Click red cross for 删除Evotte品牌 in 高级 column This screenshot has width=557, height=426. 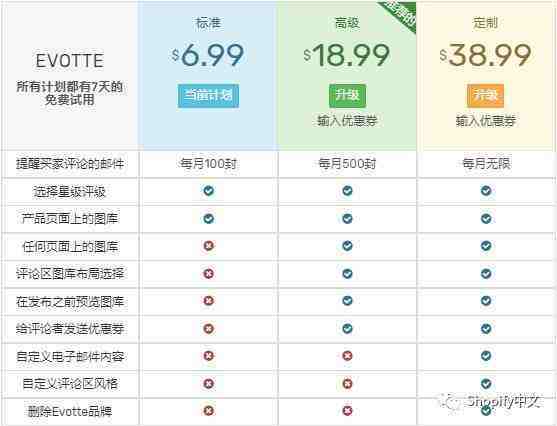347,411
